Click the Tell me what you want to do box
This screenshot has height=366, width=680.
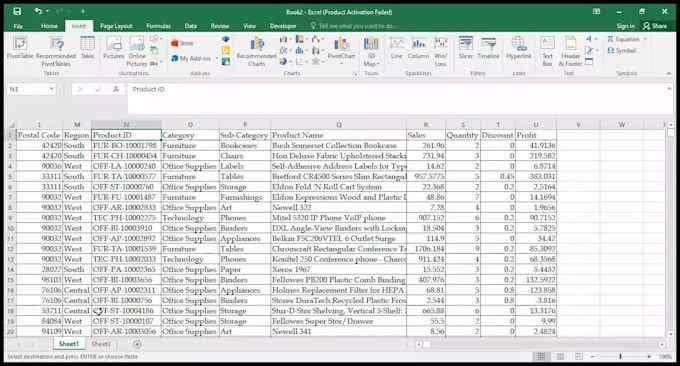click(x=354, y=26)
